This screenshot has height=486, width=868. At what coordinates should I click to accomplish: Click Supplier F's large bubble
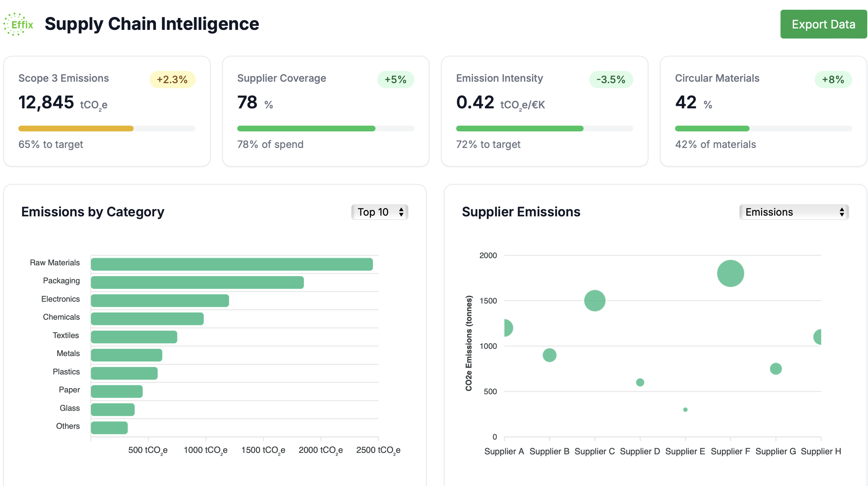731,274
